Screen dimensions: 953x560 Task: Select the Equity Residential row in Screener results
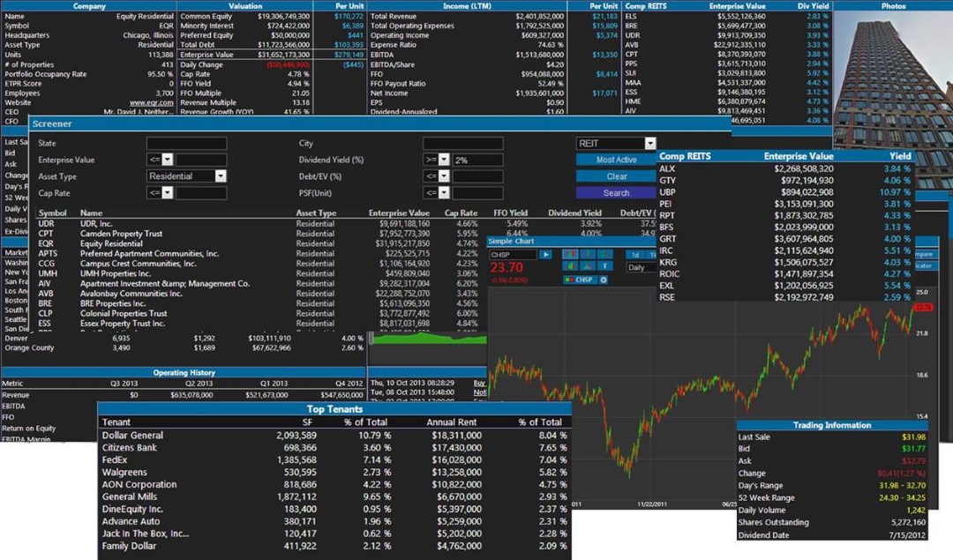coord(261,243)
